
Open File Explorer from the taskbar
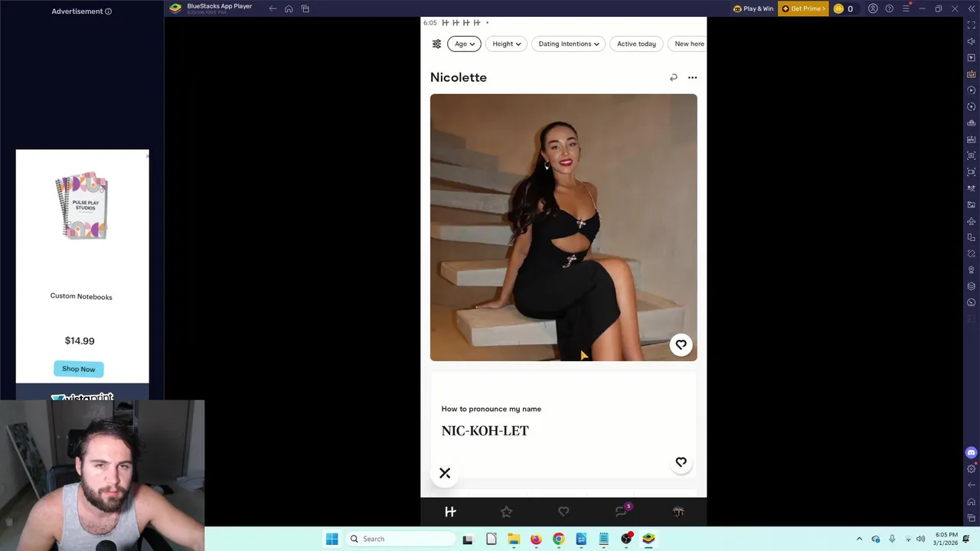tap(514, 539)
